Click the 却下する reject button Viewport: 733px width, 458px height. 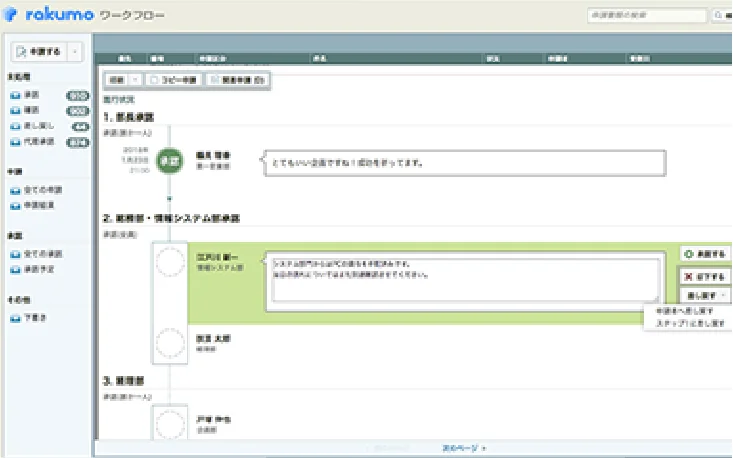[x=705, y=277]
